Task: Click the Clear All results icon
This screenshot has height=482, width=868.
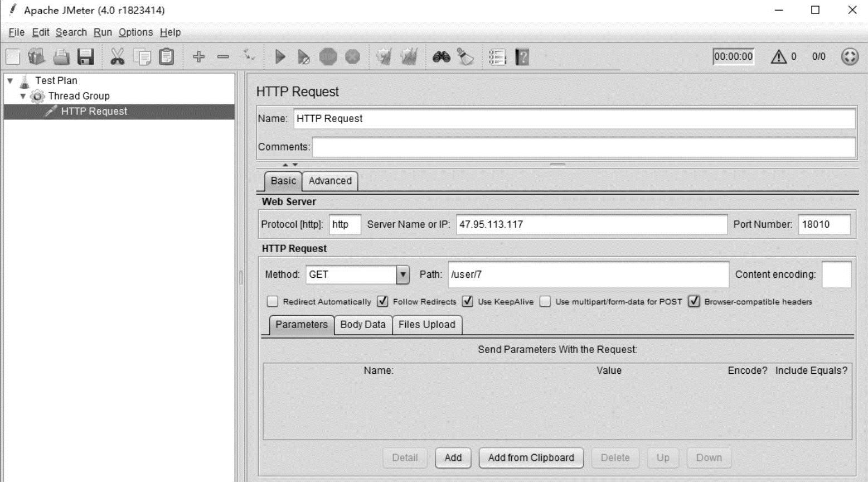Action: 409,57
